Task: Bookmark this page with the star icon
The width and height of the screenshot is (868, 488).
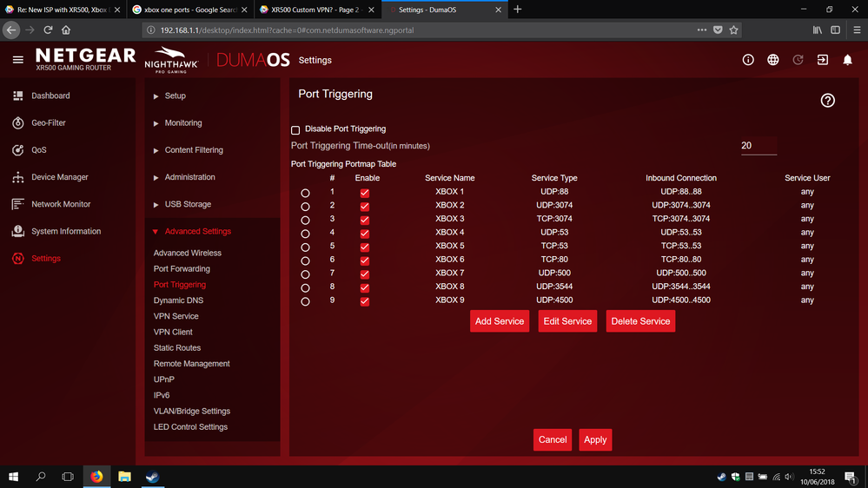Action: coord(733,30)
